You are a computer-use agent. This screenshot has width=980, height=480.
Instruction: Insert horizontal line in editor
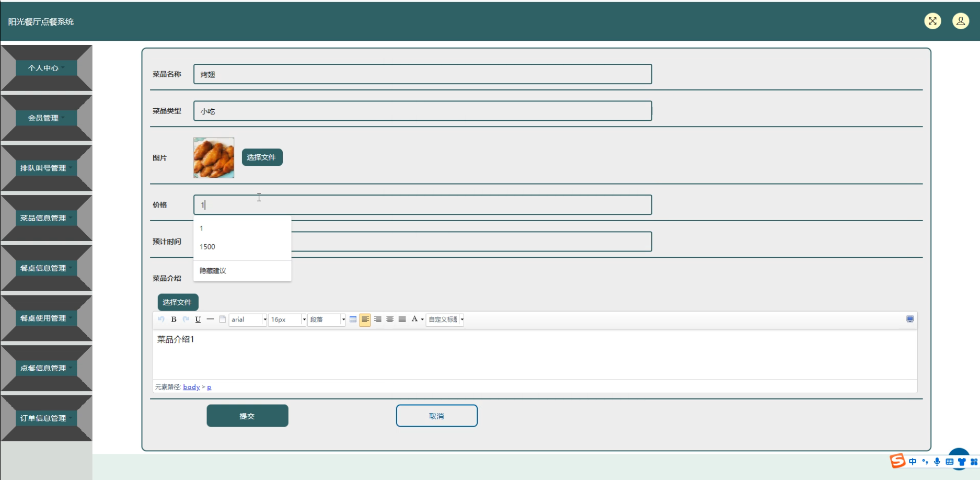tap(210, 319)
